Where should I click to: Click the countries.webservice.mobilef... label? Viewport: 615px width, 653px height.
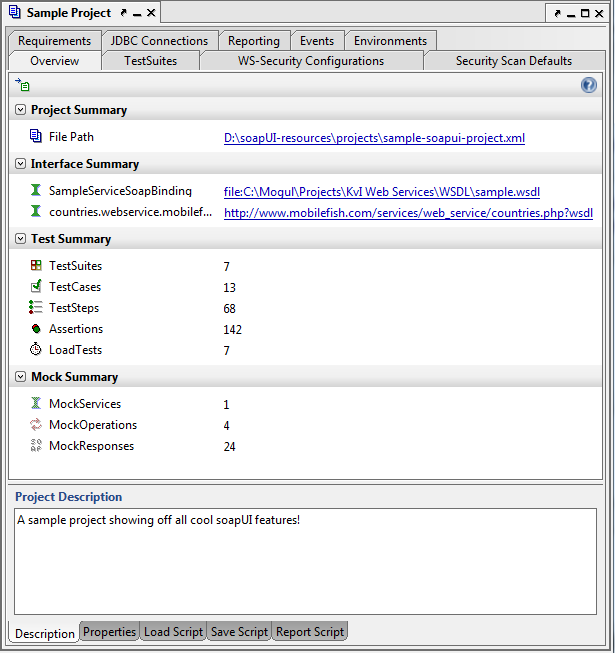point(130,212)
